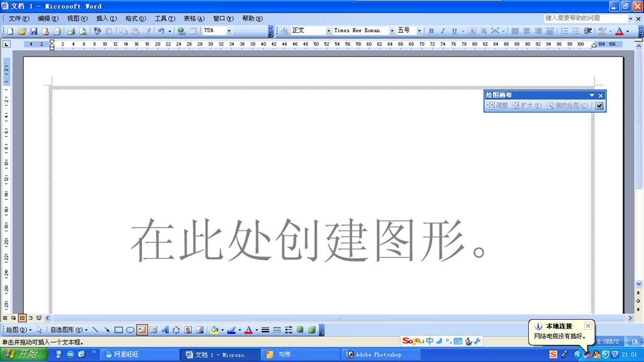
Task: Open the 自选图形 AutoShapes dropdown
Action: [69, 329]
